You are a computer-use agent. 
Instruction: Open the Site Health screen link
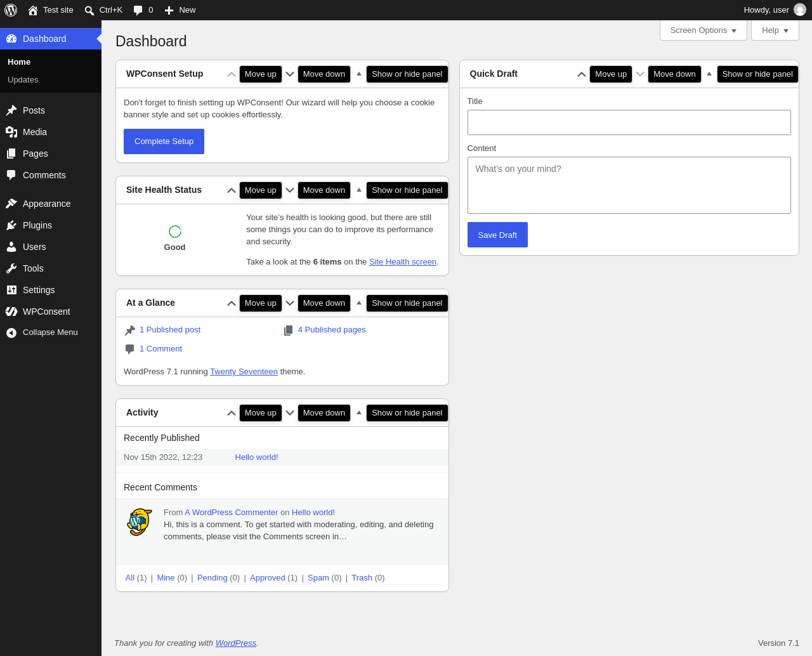pos(403,262)
